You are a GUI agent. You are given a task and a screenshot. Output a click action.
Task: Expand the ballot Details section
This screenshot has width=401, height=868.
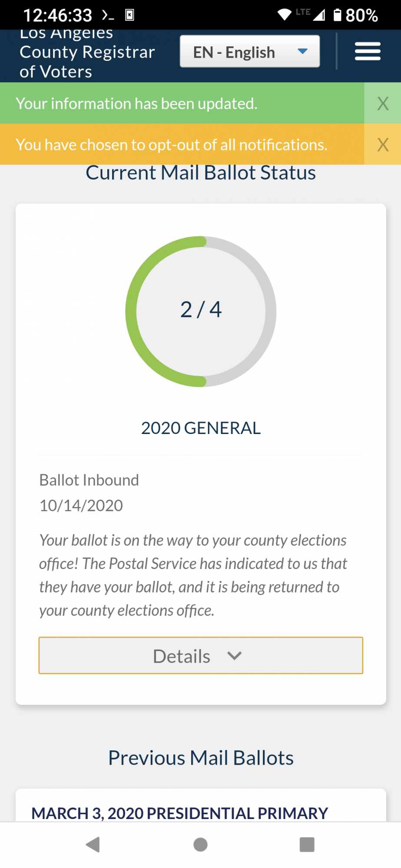coord(201,655)
